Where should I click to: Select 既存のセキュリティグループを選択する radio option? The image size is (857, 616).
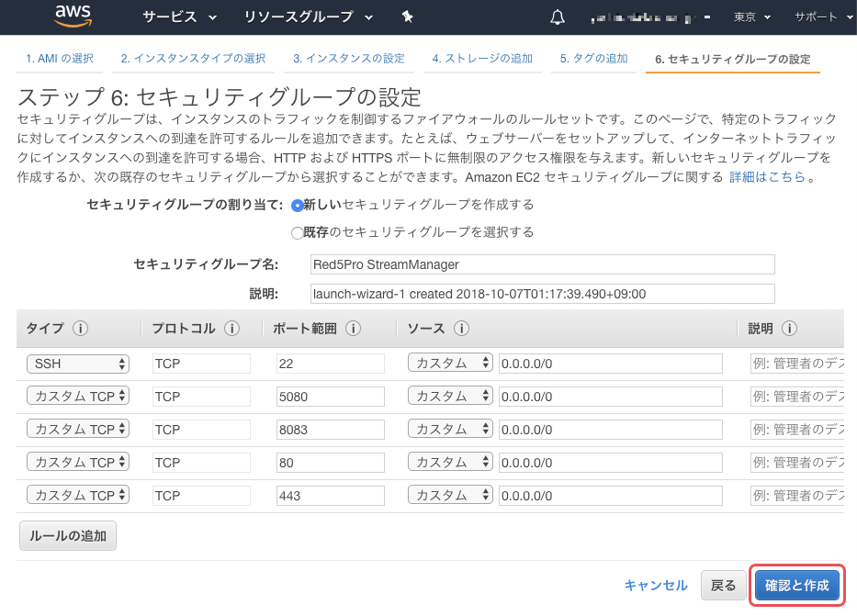tap(297, 232)
